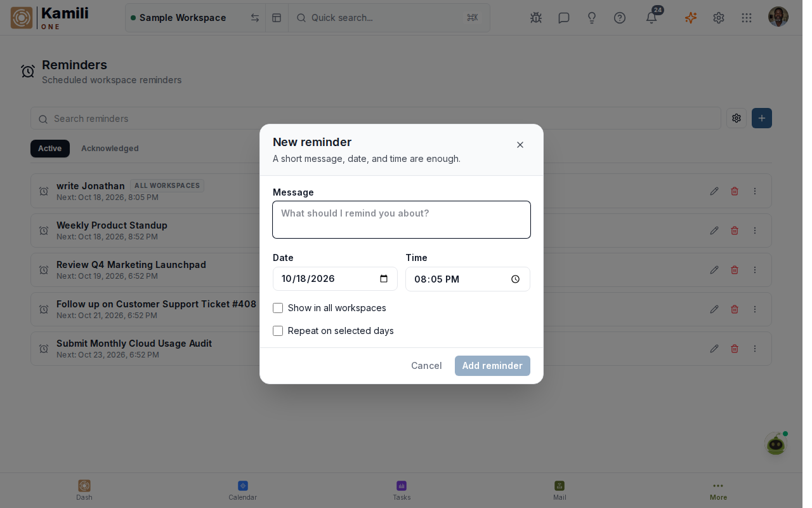Open the settings gear in top header

(x=719, y=18)
